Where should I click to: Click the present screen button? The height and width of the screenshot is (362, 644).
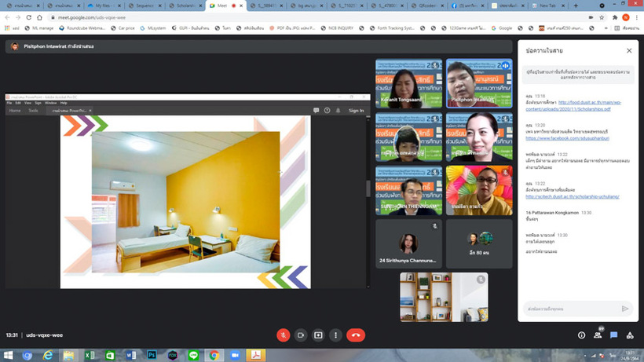pos(318,335)
